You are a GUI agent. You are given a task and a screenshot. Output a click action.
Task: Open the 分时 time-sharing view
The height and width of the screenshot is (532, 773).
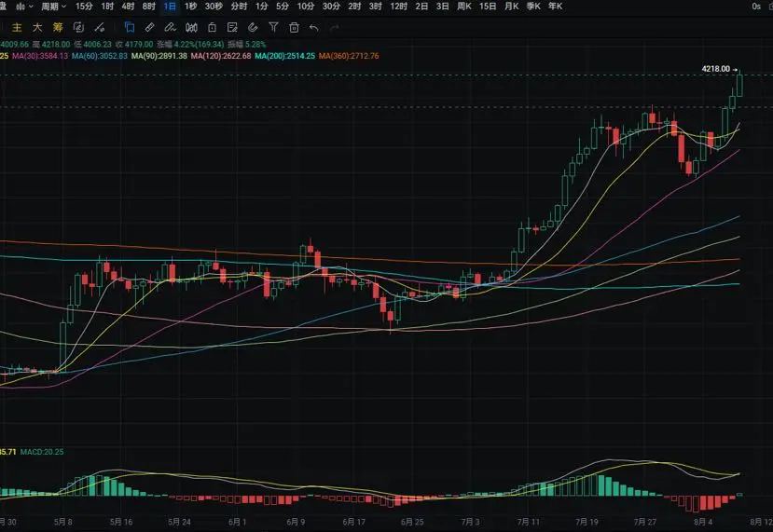coord(239,7)
